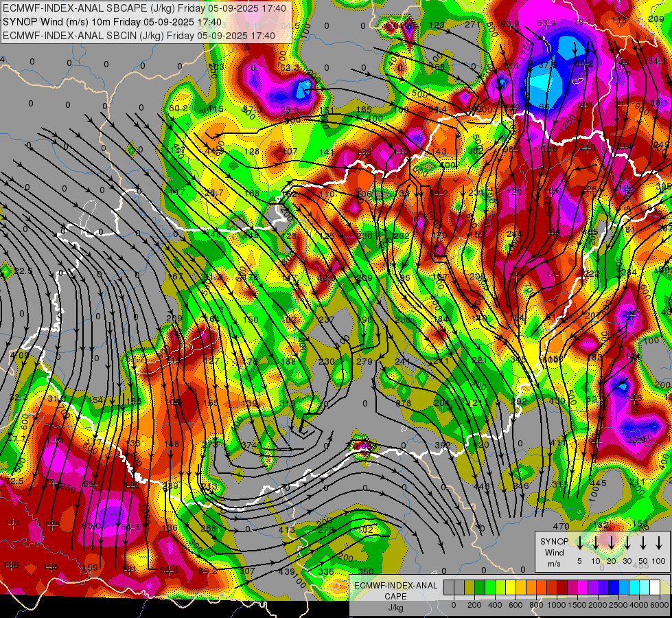Image resolution: width=672 pixels, height=618 pixels.
Task: Click the '392' CAPE value on the map
Action: [443, 445]
